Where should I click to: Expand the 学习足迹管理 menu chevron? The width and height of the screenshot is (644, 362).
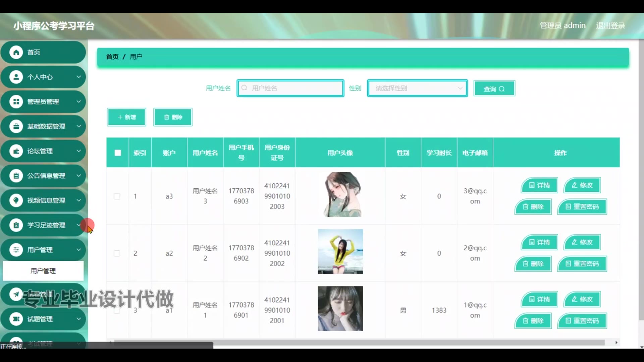(78, 225)
